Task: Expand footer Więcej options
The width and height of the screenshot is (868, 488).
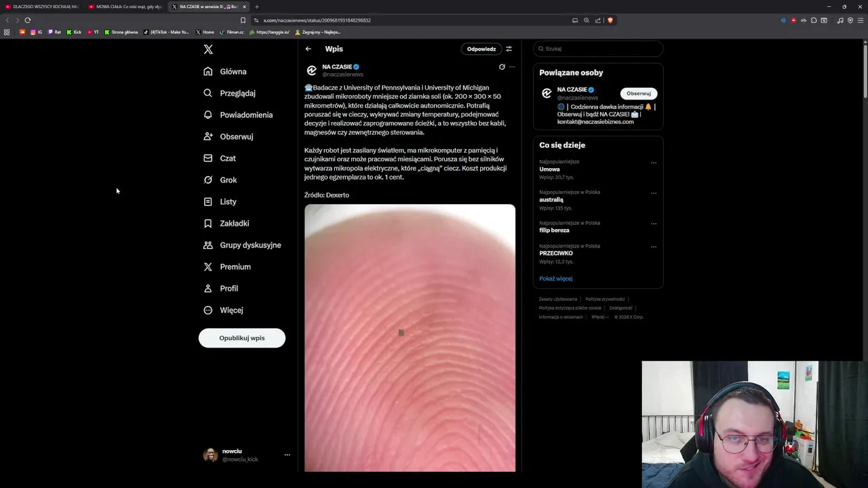Action: coord(599,317)
